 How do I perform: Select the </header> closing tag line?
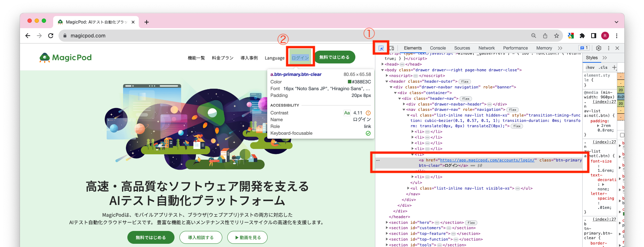point(399,217)
